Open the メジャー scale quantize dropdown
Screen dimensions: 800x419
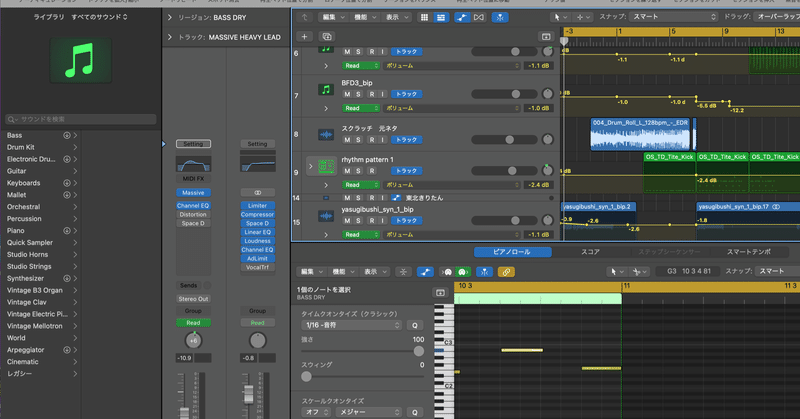[x=368, y=412]
